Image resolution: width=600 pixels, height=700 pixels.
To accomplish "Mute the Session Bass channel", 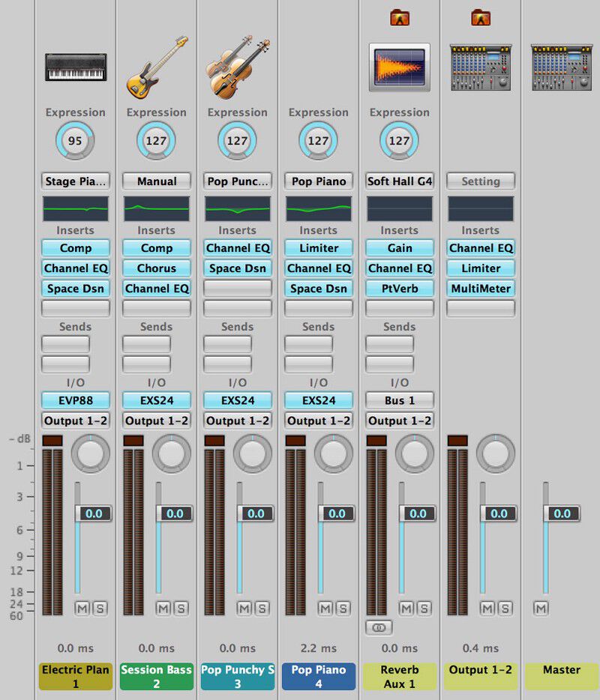I will click(163, 609).
